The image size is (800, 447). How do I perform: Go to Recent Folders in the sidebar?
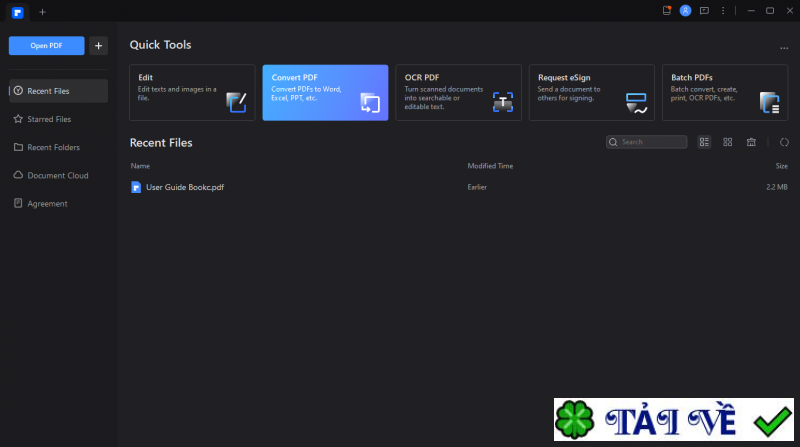pyautogui.click(x=58, y=147)
